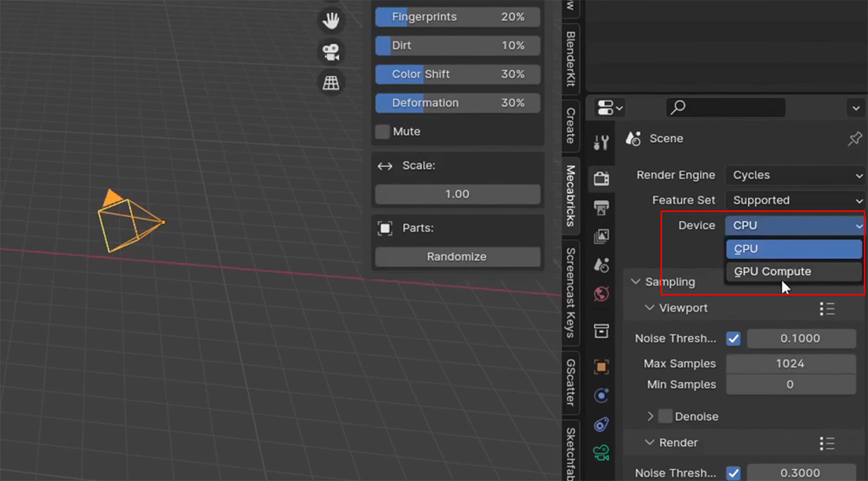The image size is (868, 481).
Task: Open the Output Properties printer icon
Action: click(x=601, y=208)
